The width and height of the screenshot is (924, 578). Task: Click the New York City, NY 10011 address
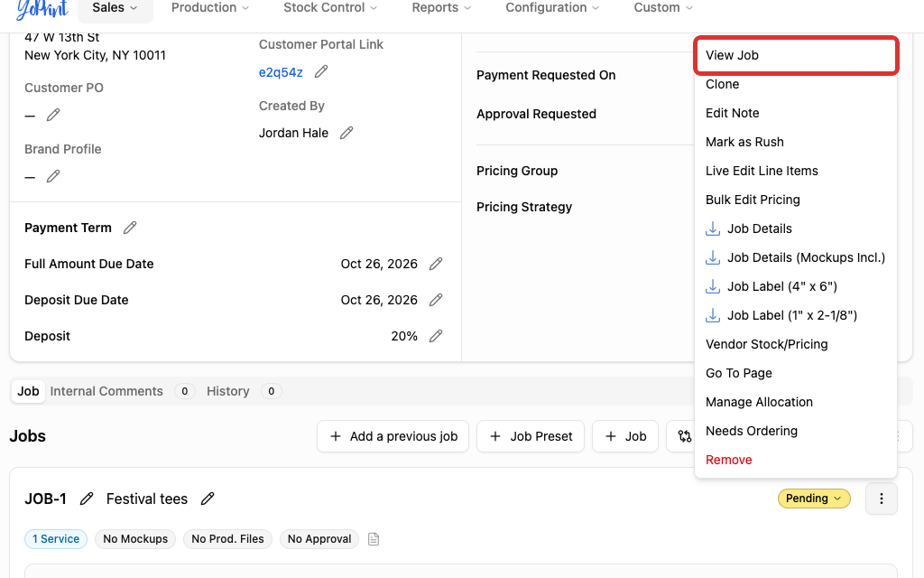pyautogui.click(x=95, y=55)
